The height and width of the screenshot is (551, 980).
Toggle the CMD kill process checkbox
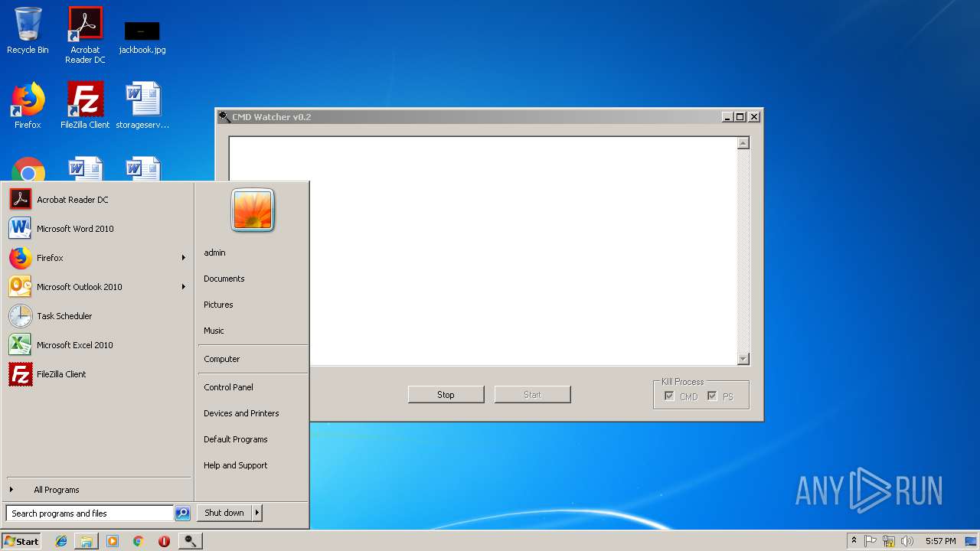pos(669,396)
